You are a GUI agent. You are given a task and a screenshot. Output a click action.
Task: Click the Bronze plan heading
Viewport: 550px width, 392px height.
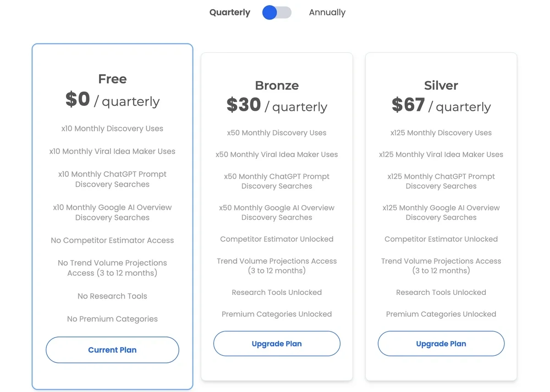(277, 85)
